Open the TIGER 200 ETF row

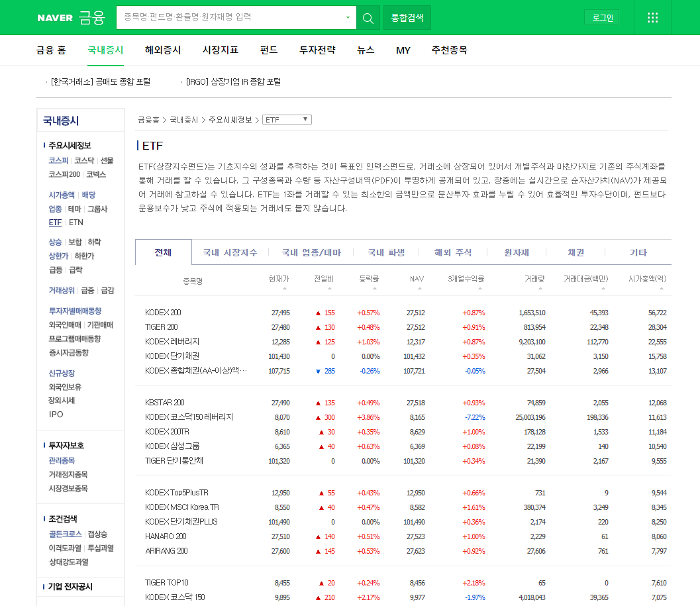[x=161, y=327]
